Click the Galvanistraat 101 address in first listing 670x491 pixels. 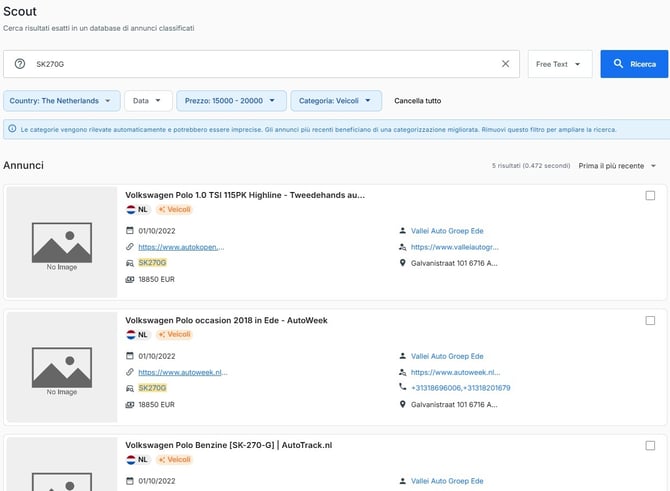[x=454, y=263]
